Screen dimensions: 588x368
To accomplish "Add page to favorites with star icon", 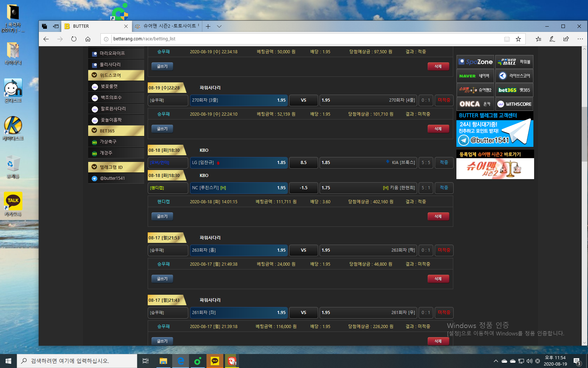I will tap(518, 39).
